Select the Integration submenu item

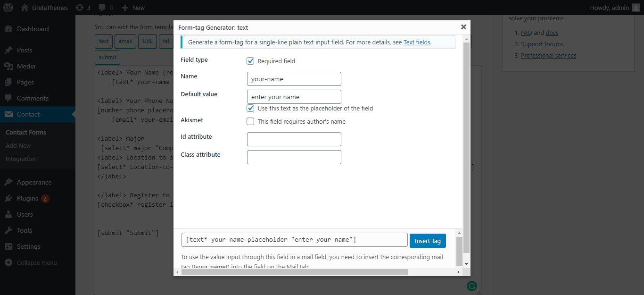[21, 159]
